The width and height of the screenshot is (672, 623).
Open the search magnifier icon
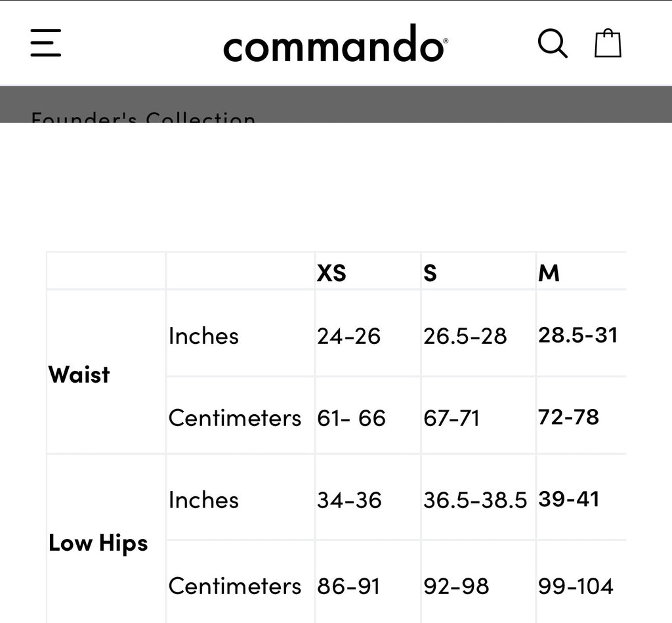pyautogui.click(x=553, y=43)
